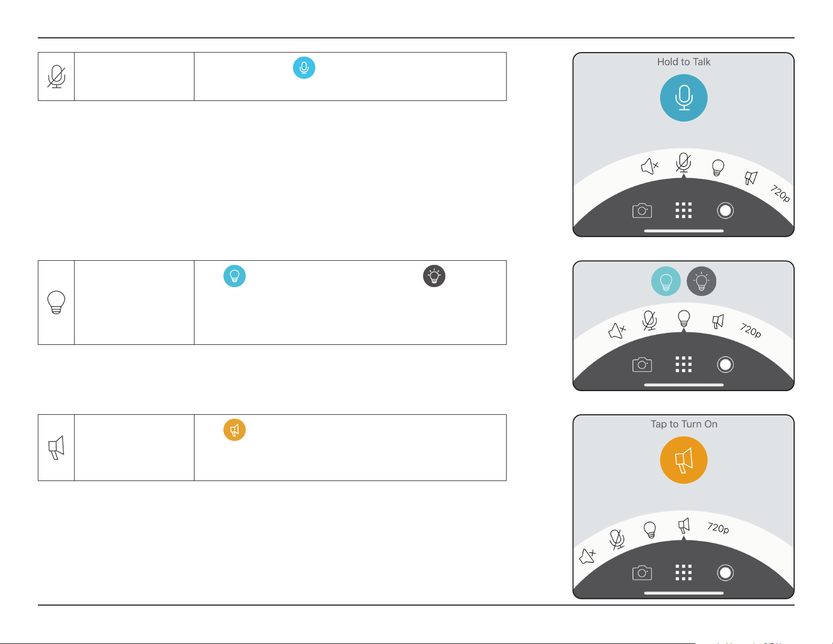The height and width of the screenshot is (644, 833).
Task: Tap the record button in the light panel
Action: [x=725, y=364]
